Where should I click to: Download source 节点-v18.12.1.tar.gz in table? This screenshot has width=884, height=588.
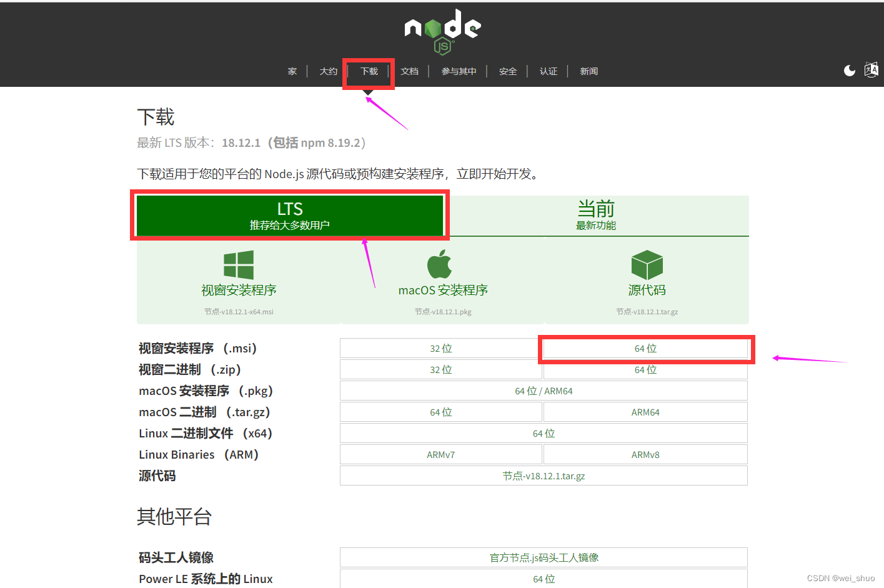[x=544, y=476]
